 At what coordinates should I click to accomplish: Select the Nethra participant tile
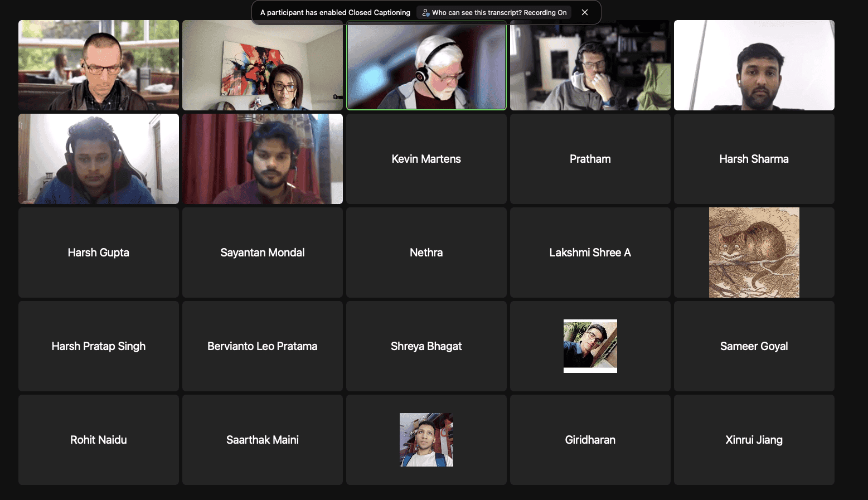(426, 253)
